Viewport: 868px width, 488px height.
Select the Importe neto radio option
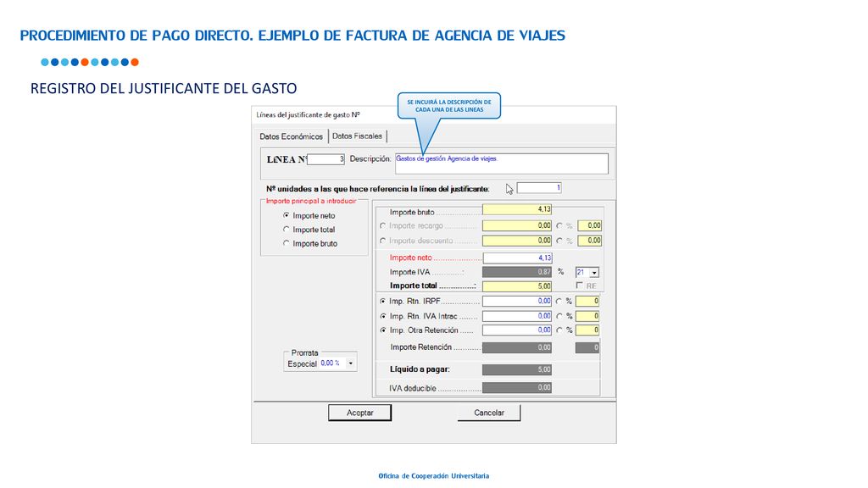click(x=287, y=215)
